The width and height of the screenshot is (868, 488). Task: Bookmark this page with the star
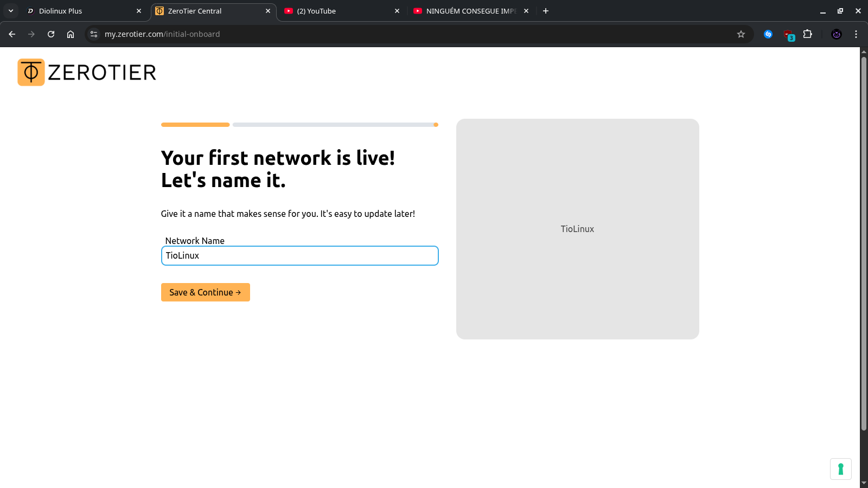[x=741, y=34]
